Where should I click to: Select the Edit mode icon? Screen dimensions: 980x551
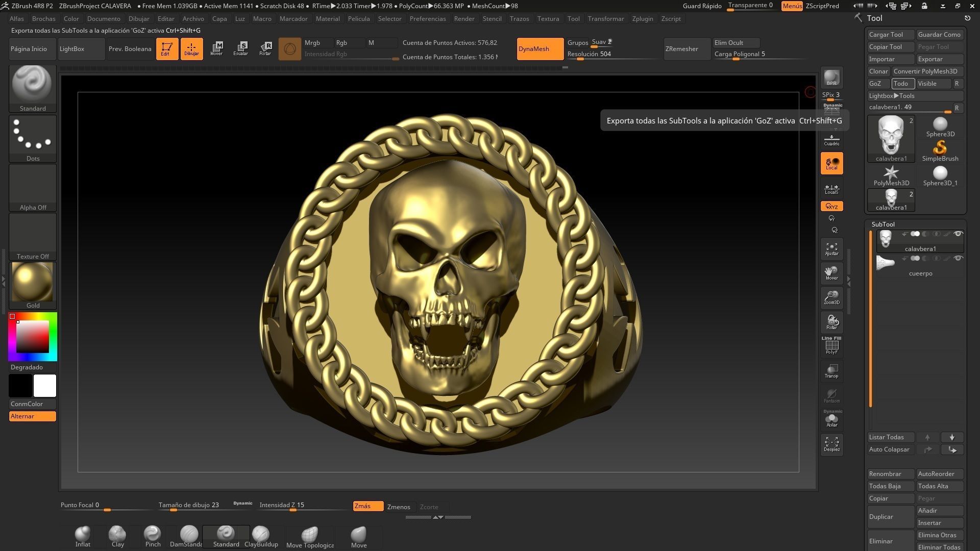(167, 49)
